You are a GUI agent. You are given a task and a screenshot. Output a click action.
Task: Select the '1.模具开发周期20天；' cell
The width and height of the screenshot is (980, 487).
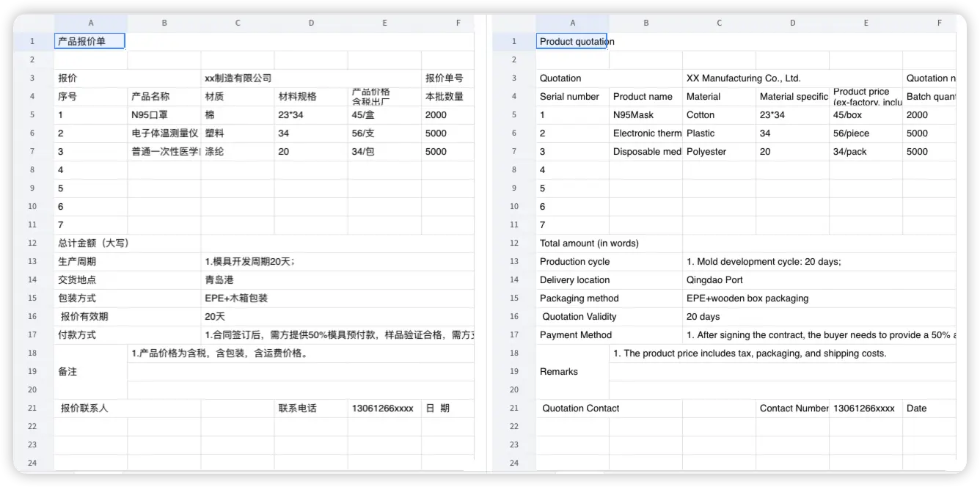point(337,261)
